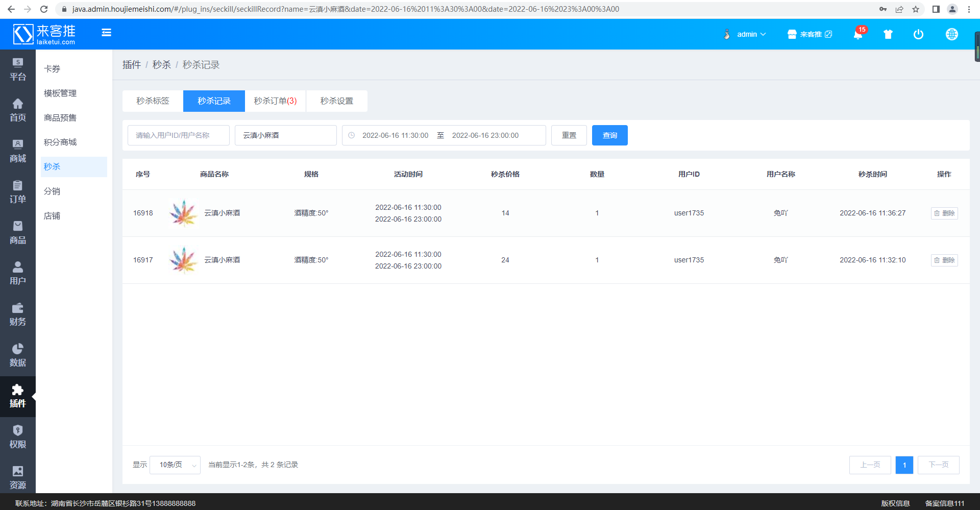Viewport: 980px width, 510px height.
Task: Toggle browser side panel icon
Action: [x=936, y=9]
